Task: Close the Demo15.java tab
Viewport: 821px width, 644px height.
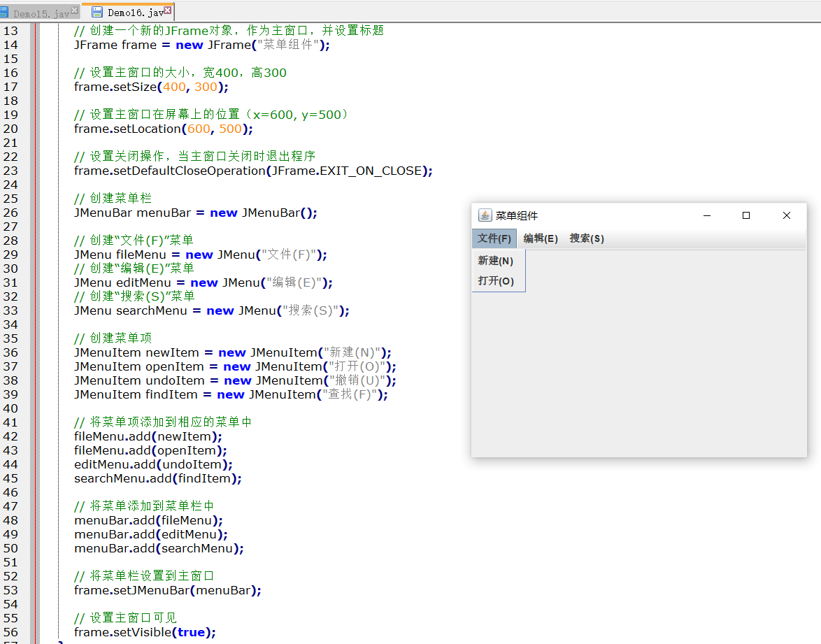Action: (74, 11)
